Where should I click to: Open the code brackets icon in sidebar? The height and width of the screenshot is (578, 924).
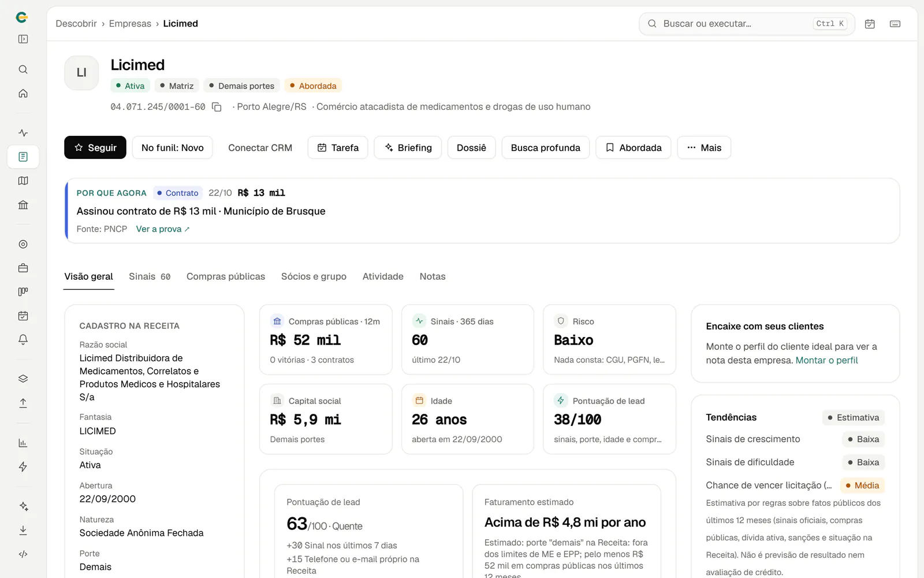[23, 554]
